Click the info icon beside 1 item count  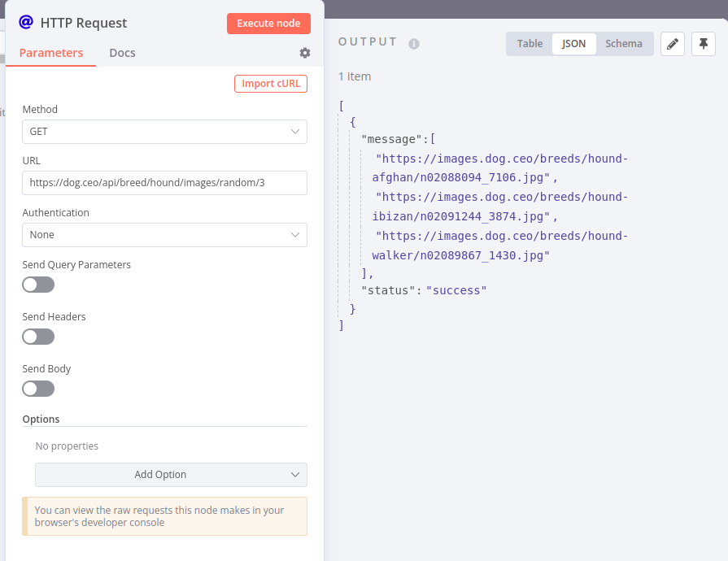pos(413,44)
